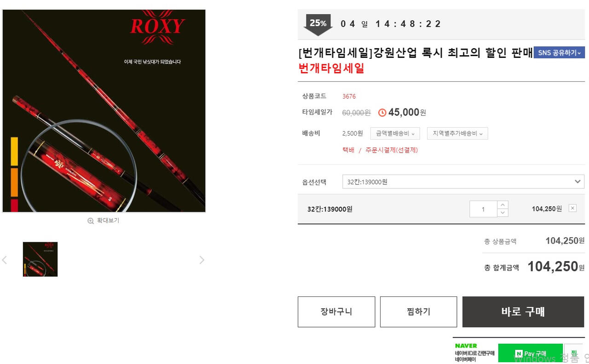
Task: Click the Naver Pay 구매 button
Action: [530, 353]
